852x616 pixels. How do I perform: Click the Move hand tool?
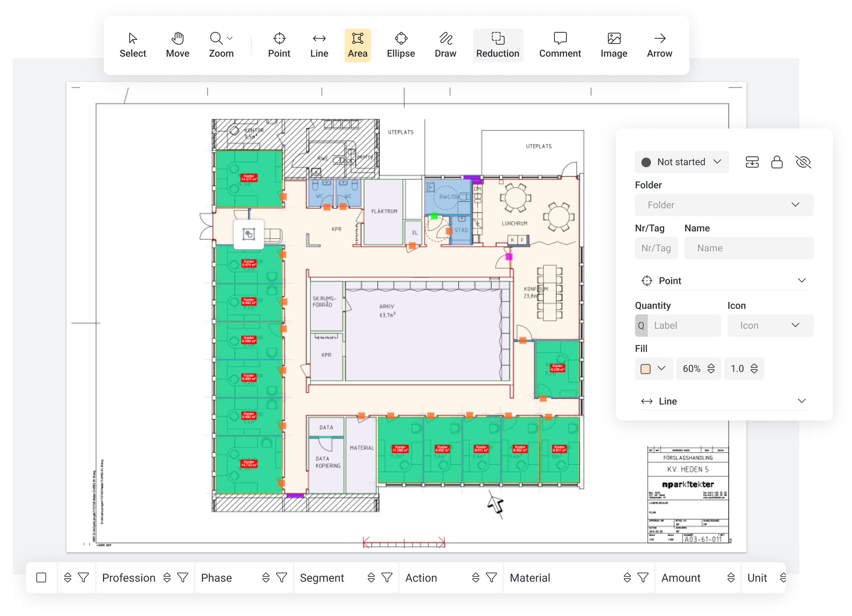coord(177,45)
